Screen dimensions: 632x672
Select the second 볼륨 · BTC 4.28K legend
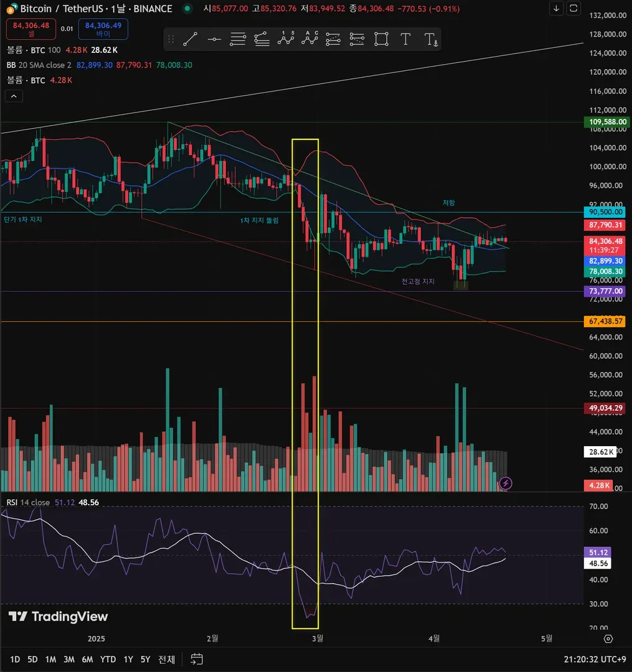(x=39, y=80)
